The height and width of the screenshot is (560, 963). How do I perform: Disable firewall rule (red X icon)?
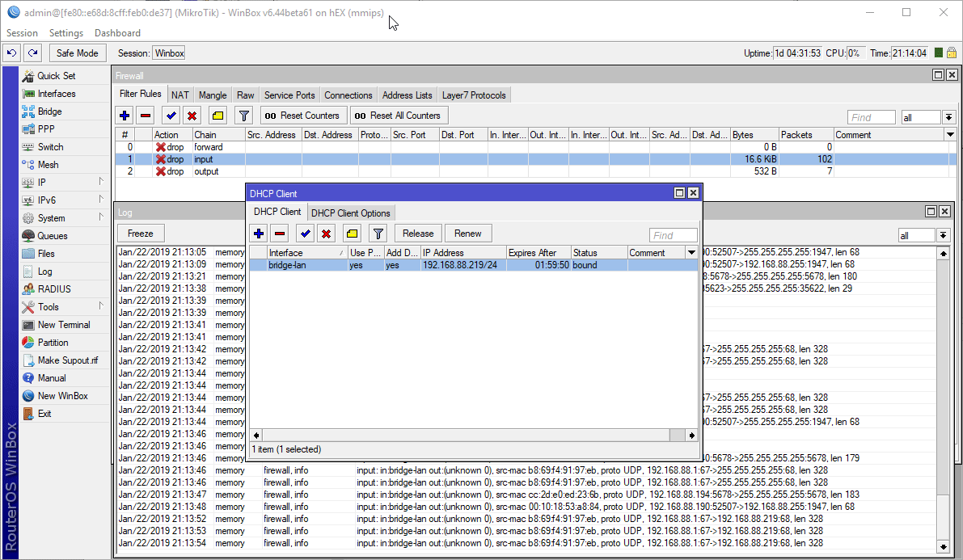coord(192,116)
